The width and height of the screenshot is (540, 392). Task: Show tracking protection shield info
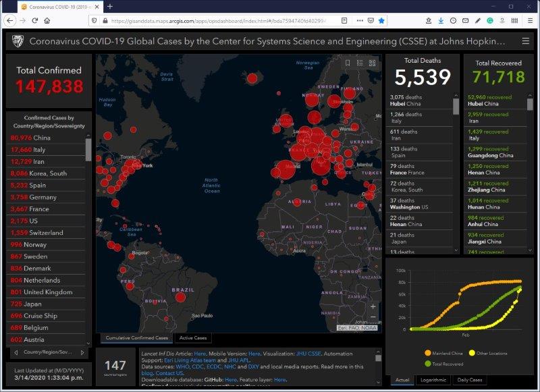94,21
